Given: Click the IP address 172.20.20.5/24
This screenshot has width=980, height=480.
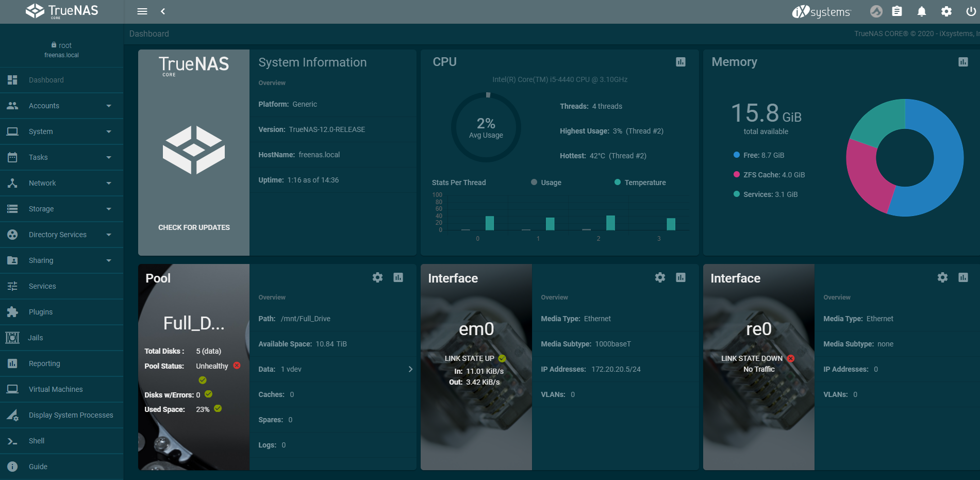Looking at the screenshot, I should click(x=616, y=369).
